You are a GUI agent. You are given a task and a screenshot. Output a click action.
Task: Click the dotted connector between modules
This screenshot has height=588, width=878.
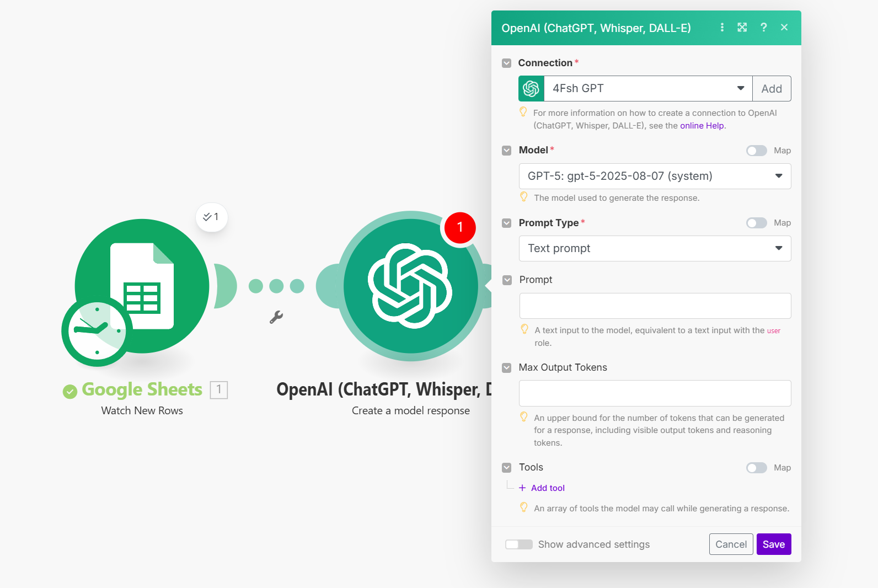[x=276, y=286]
